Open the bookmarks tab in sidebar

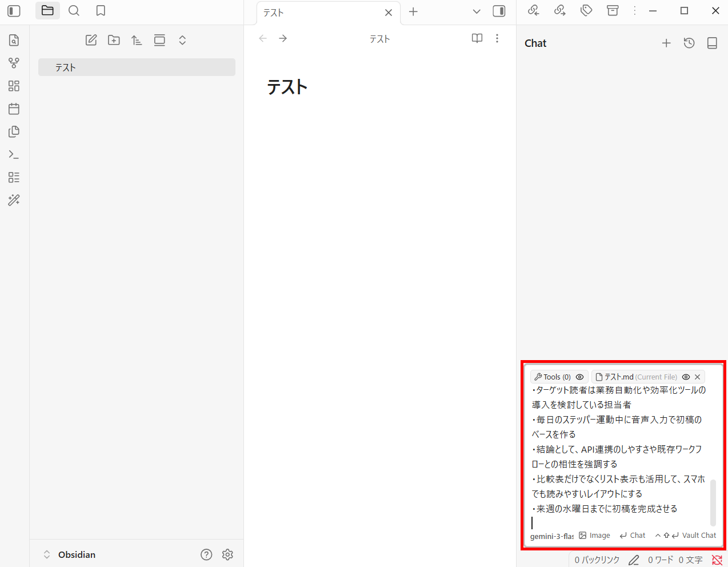tap(101, 11)
